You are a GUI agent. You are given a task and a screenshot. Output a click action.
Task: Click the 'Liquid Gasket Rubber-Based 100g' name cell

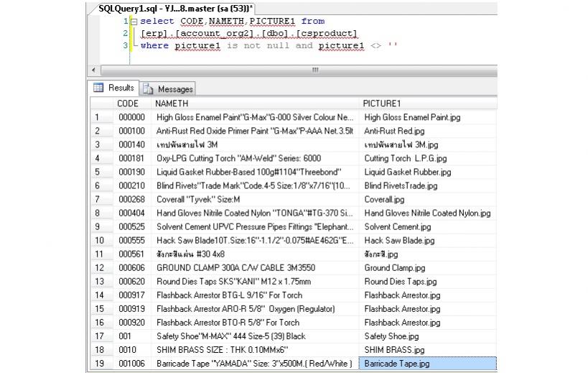click(255, 172)
